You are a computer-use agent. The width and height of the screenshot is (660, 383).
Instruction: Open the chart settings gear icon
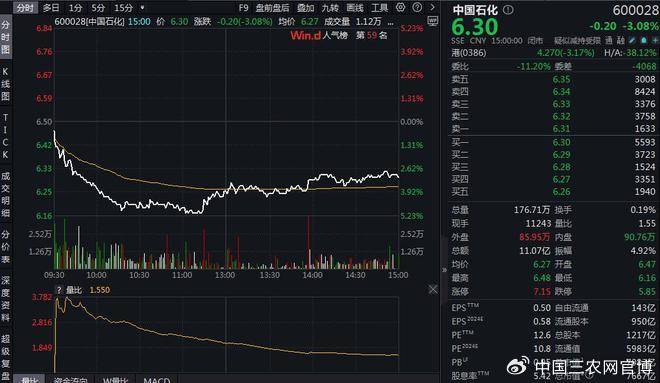click(400, 7)
